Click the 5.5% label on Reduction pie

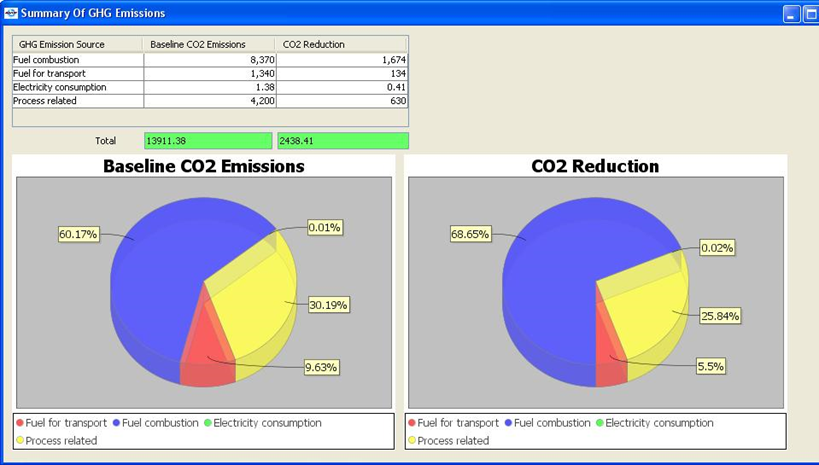click(710, 366)
